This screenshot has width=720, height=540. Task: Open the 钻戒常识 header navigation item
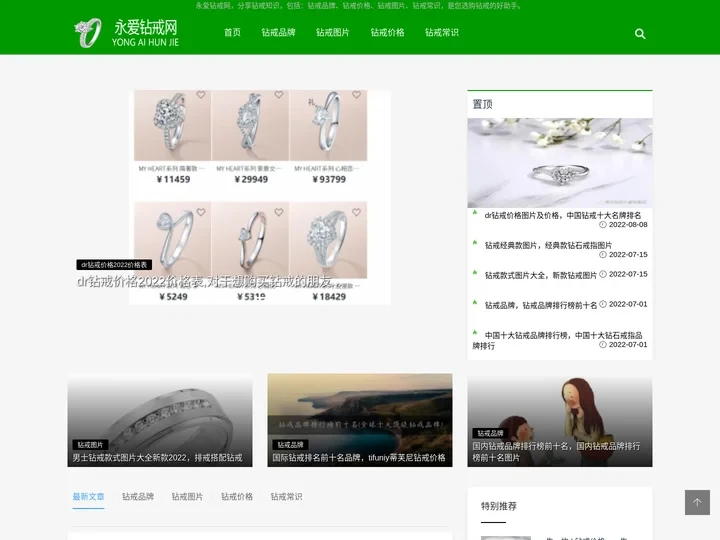[x=442, y=32]
